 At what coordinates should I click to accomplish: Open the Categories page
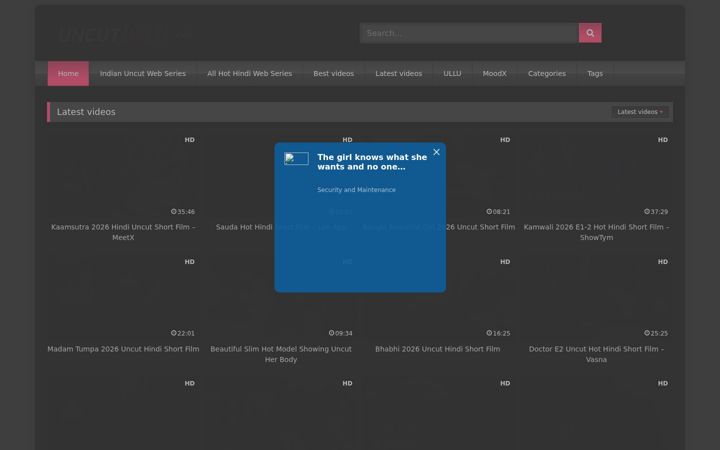pyautogui.click(x=547, y=73)
